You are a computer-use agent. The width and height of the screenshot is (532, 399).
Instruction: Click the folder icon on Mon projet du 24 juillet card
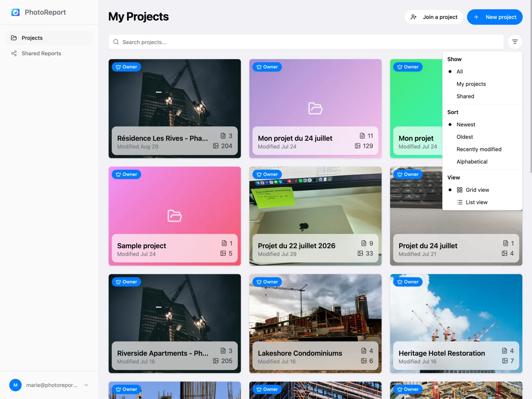[x=315, y=108]
